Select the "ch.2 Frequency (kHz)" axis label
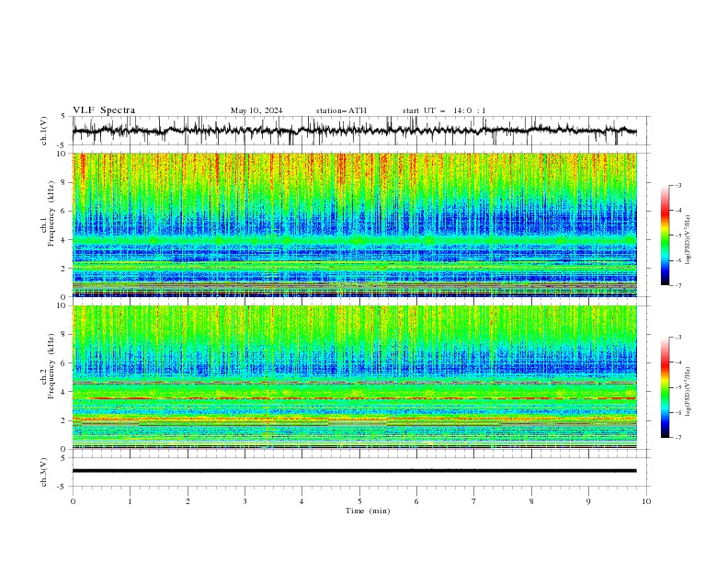This screenshot has height=563, width=728. [x=48, y=366]
